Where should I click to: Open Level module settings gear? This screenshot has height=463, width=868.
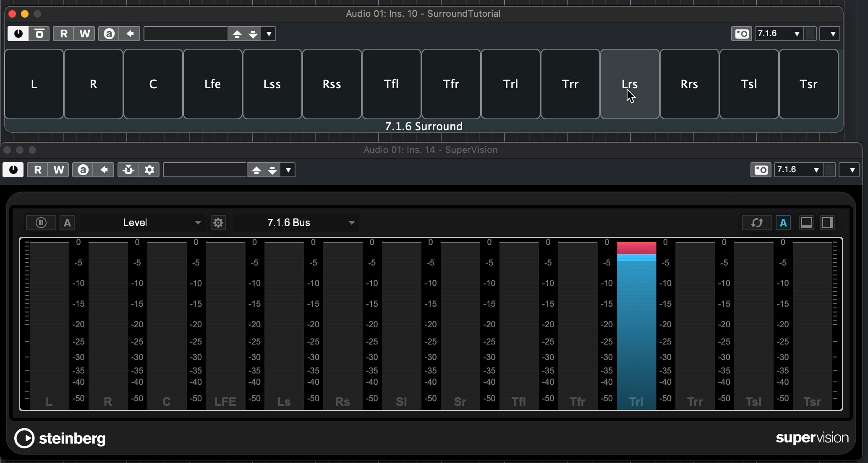pyautogui.click(x=218, y=223)
